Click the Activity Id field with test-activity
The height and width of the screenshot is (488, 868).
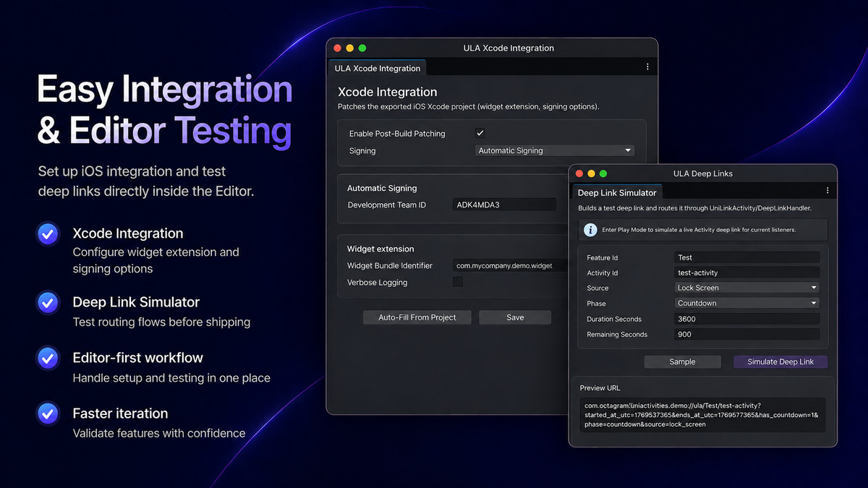746,273
